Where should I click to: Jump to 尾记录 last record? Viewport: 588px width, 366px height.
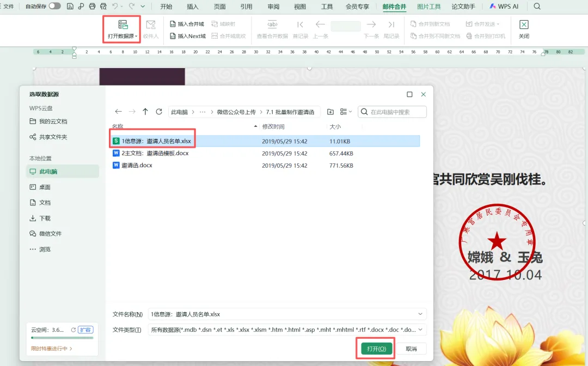pyautogui.click(x=391, y=29)
